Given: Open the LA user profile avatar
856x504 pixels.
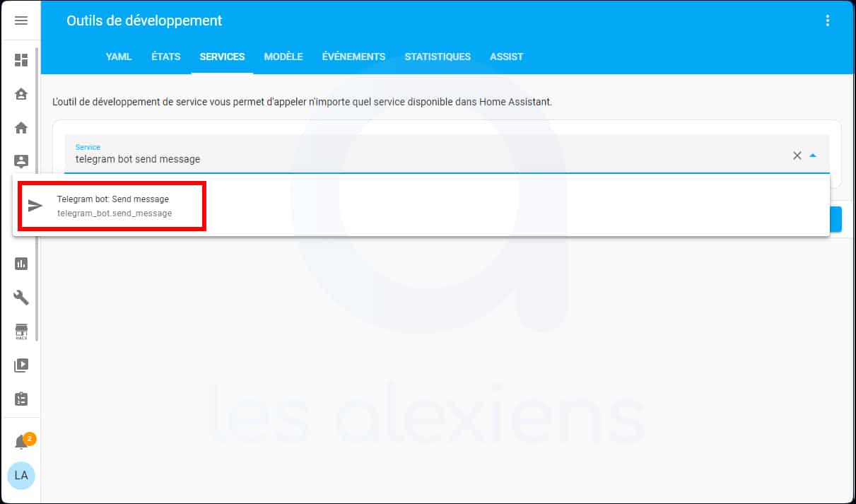Looking at the screenshot, I should point(20,476).
